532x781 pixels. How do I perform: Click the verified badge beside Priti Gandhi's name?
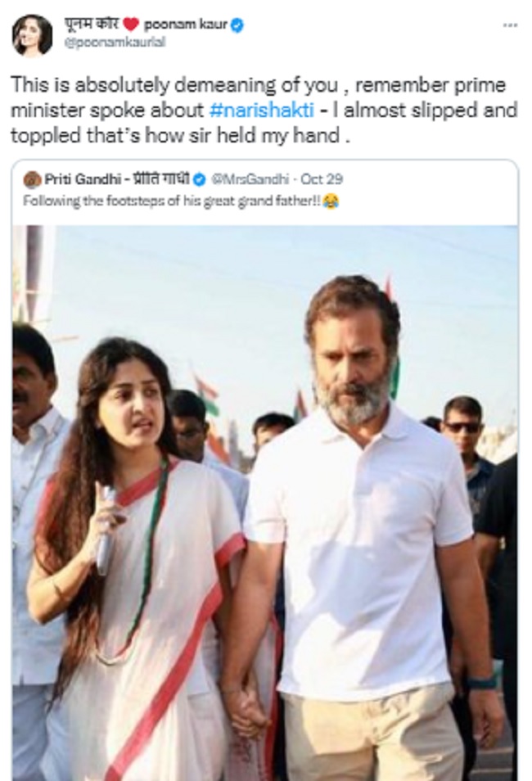(x=200, y=179)
